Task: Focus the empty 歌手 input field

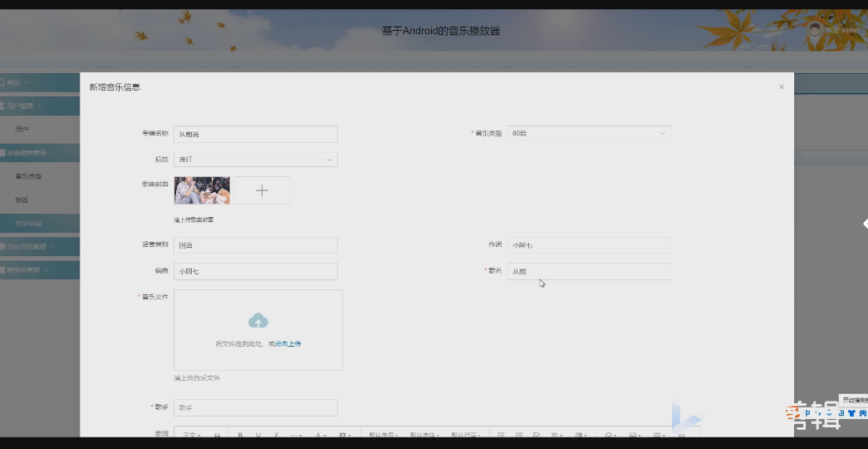Action: 256,408
